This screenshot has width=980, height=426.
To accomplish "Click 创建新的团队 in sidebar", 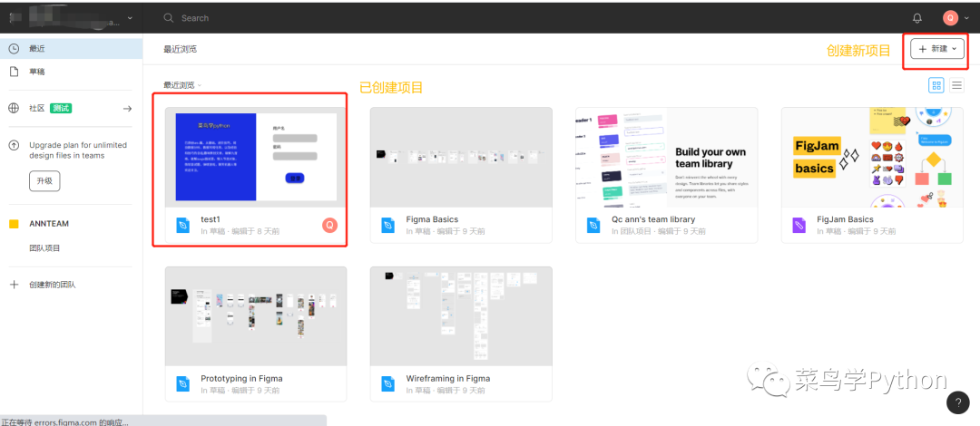I will pyautogui.click(x=53, y=285).
